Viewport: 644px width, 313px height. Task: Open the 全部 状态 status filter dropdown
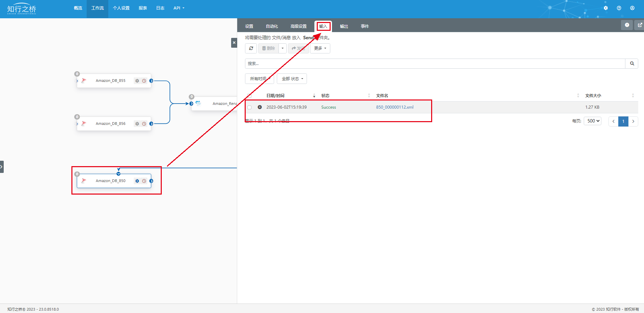coord(292,79)
